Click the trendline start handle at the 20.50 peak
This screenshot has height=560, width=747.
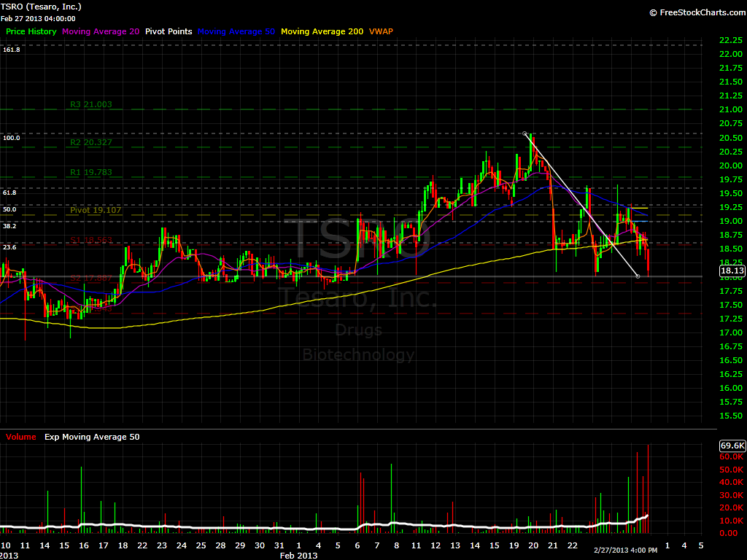[525, 133]
